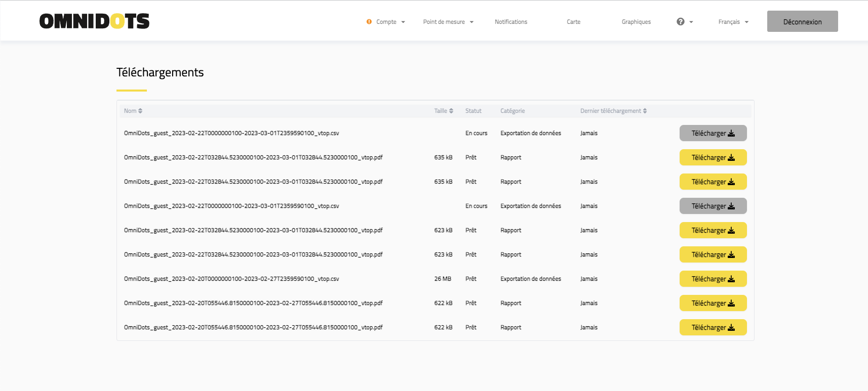
Task: Click the Statut column header
Action: (x=473, y=111)
